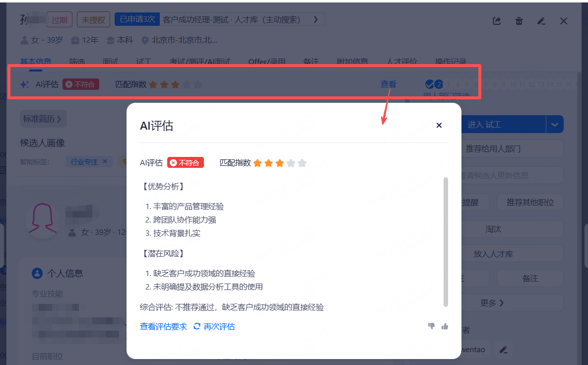Screen dimensions: 588x365
Task: Open the 备注 tab
Action: point(311,62)
